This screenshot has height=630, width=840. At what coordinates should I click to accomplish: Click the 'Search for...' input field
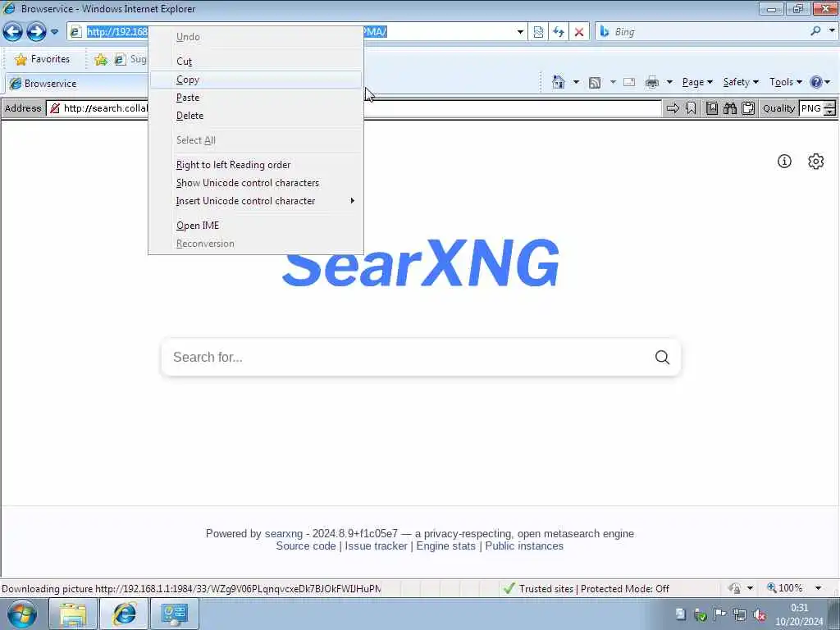click(x=407, y=358)
